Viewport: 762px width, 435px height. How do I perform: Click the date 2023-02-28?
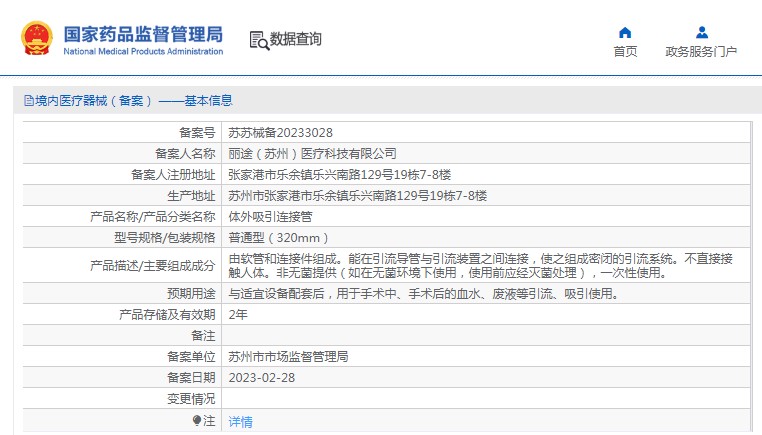(261, 378)
